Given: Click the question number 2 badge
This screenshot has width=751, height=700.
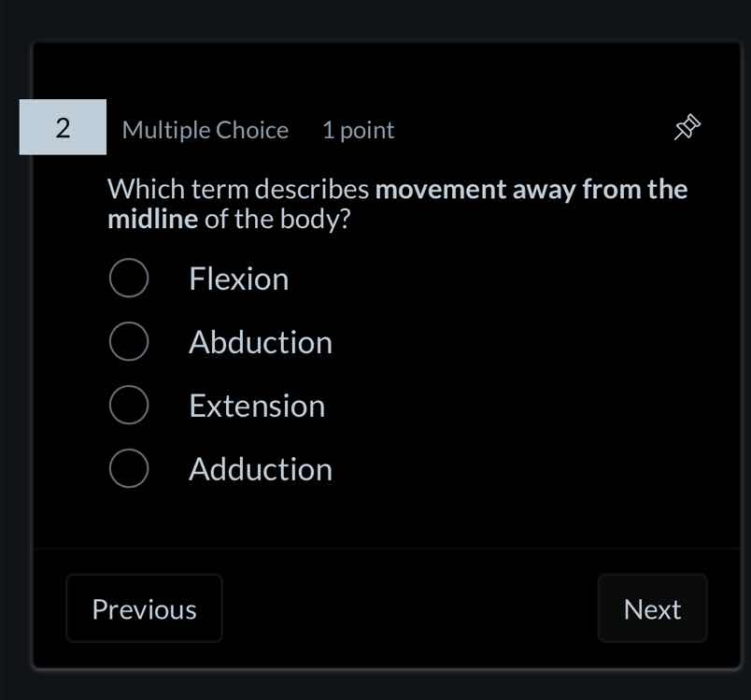Looking at the screenshot, I should (x=63, y=127).
